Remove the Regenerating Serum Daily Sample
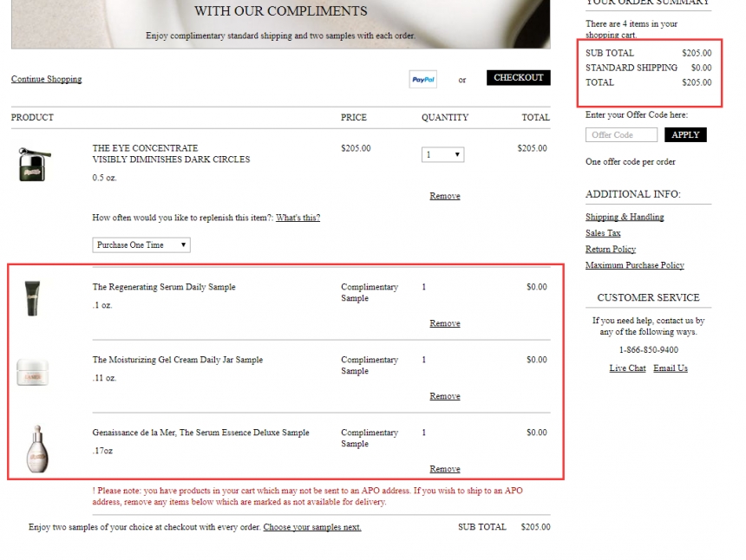 445,323
